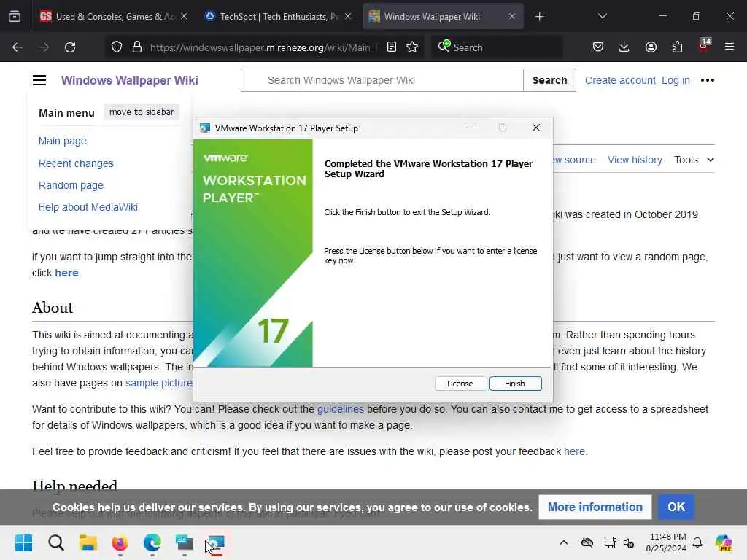Open the Pocket save icon
The width and height of the screenshot is (747, 560).
point(598,47)
